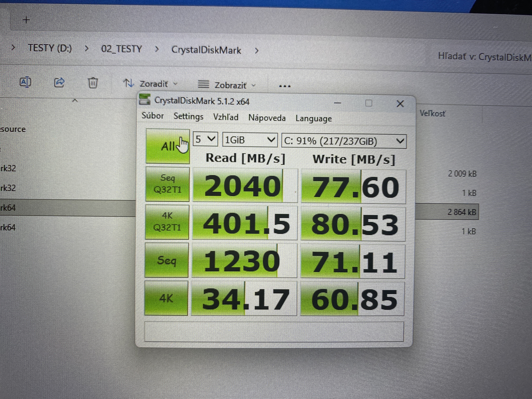Viewport: 532px width, 399px height.
Task: Add a new tab with plus icon
Action: 27,20
